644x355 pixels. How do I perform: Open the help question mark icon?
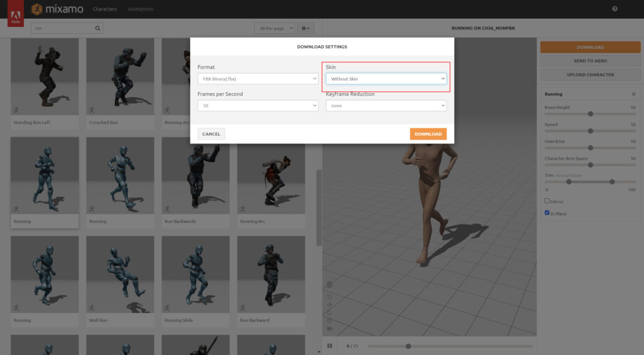tap(614, 9)
